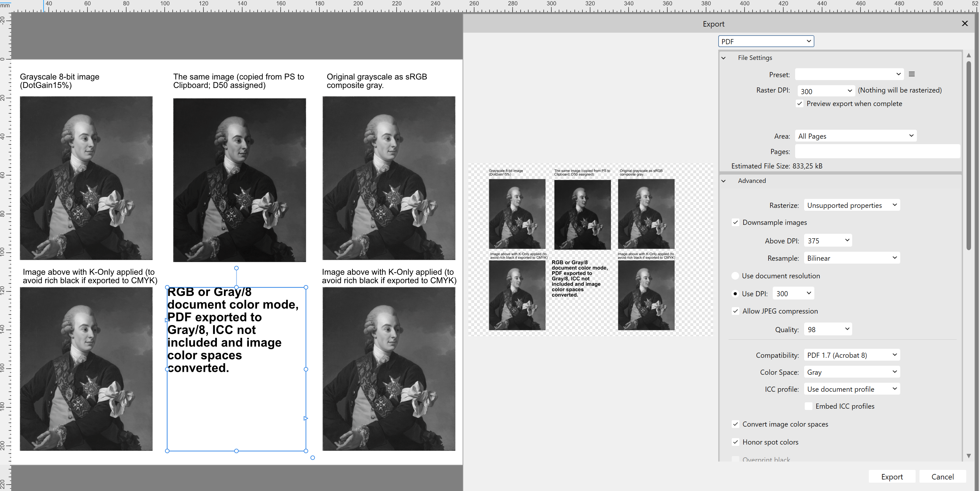Open the preset hamburger menu icon
Image resolution: width=980 pixels, height=491 pixels.
(911, 74)
